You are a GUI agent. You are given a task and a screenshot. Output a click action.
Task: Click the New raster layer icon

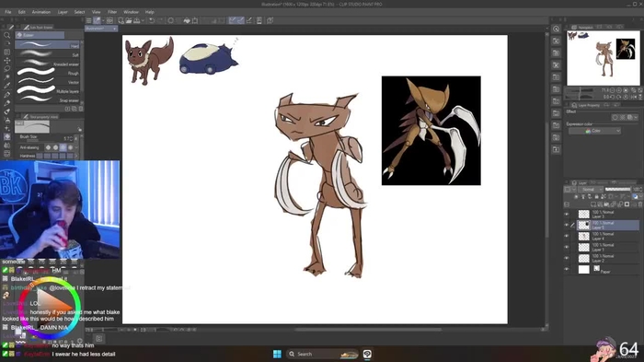[x=593, y=204]
